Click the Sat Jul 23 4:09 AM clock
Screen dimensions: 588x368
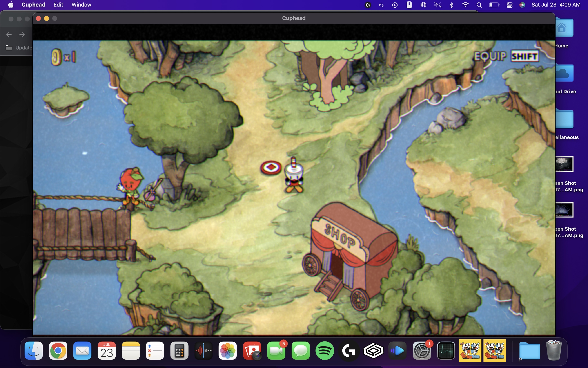coord(556,5)
